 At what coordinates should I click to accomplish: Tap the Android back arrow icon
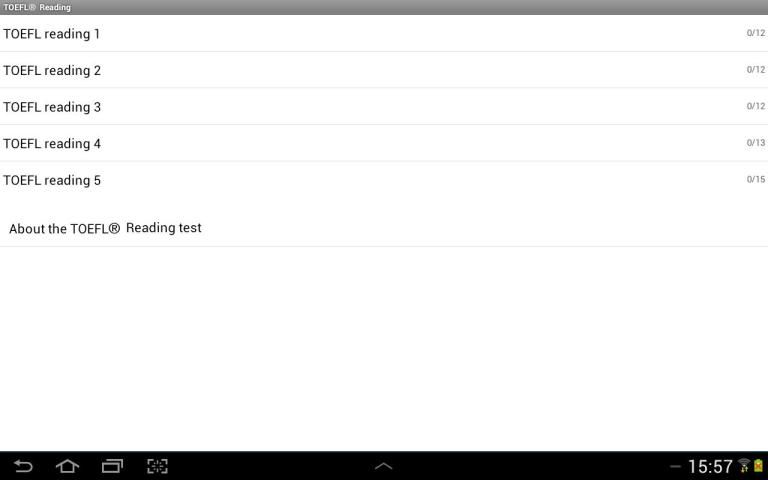23,466
